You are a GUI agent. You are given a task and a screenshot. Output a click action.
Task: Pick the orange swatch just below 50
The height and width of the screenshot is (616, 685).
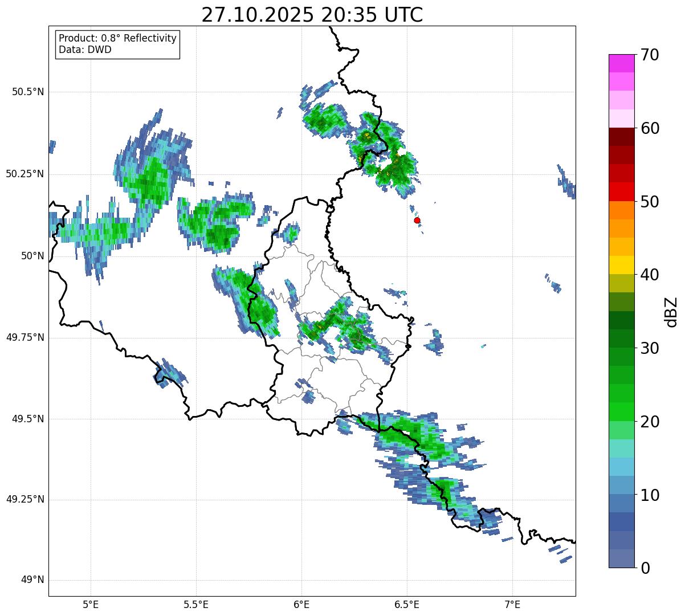(x=622, y=210)
